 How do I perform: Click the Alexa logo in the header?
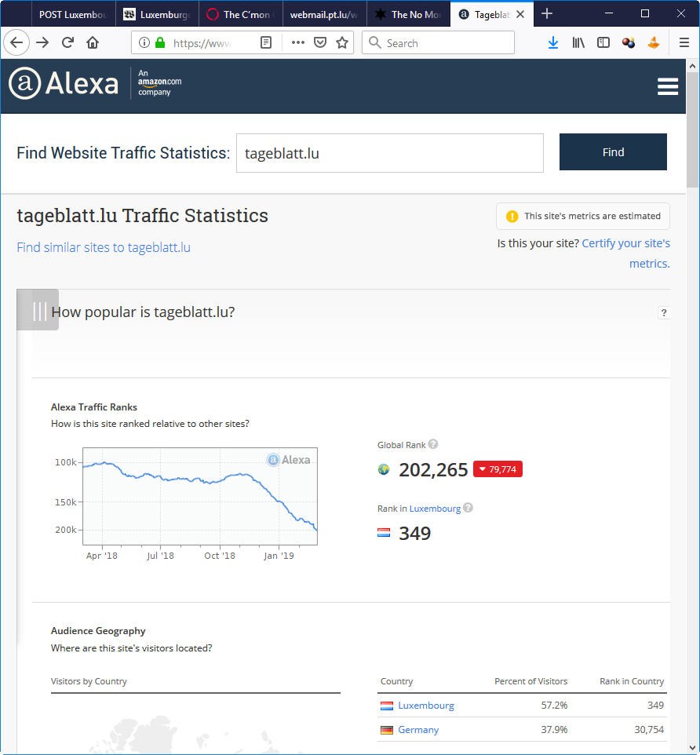pyautogui.click(x=64, y=83)
